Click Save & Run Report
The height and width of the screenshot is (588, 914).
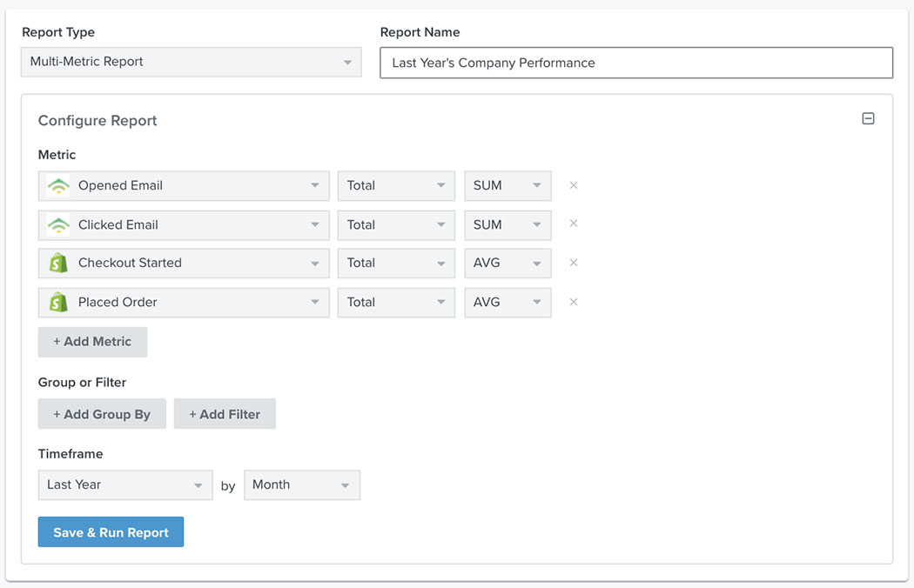(x=111, y=531)
